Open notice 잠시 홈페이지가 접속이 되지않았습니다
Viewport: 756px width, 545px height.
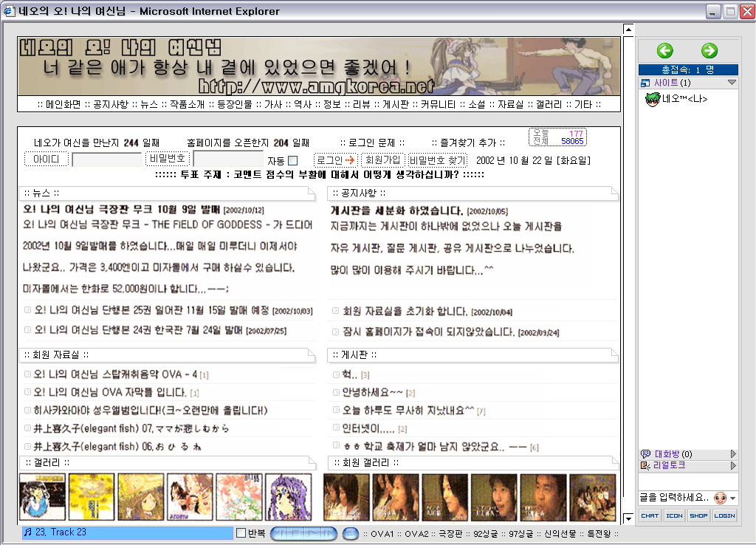pyautogui.click(x=429, y=332)
